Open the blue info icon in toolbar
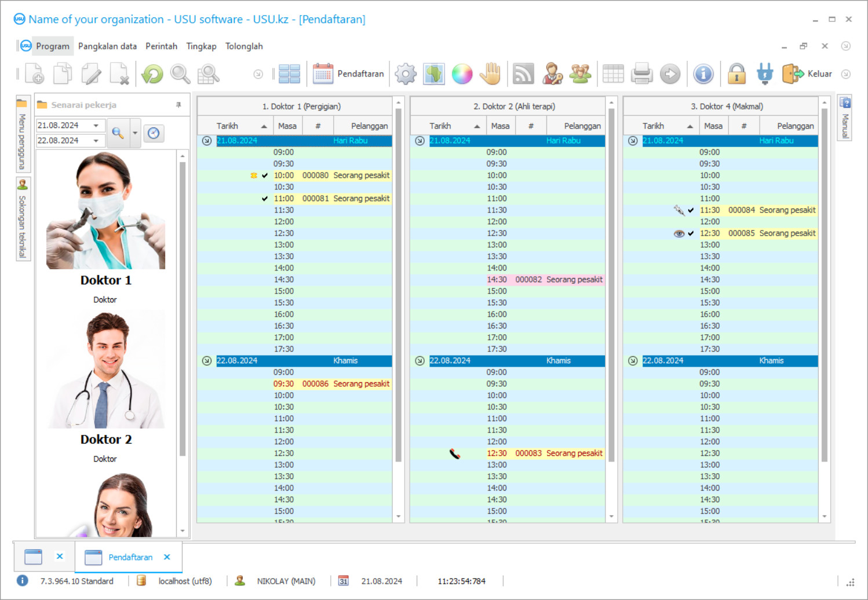The height and width of the screenshot is (600, 868). (703, 74)
